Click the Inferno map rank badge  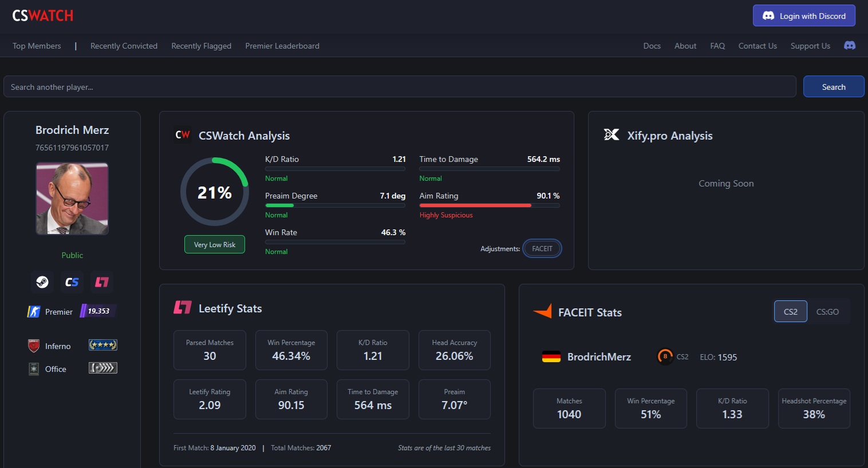coord(103,345)
